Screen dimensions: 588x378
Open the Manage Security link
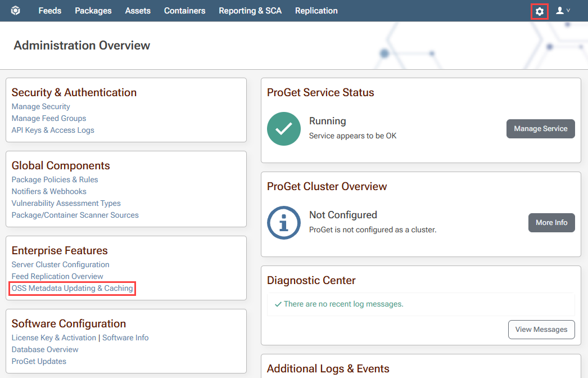point(41,107)
